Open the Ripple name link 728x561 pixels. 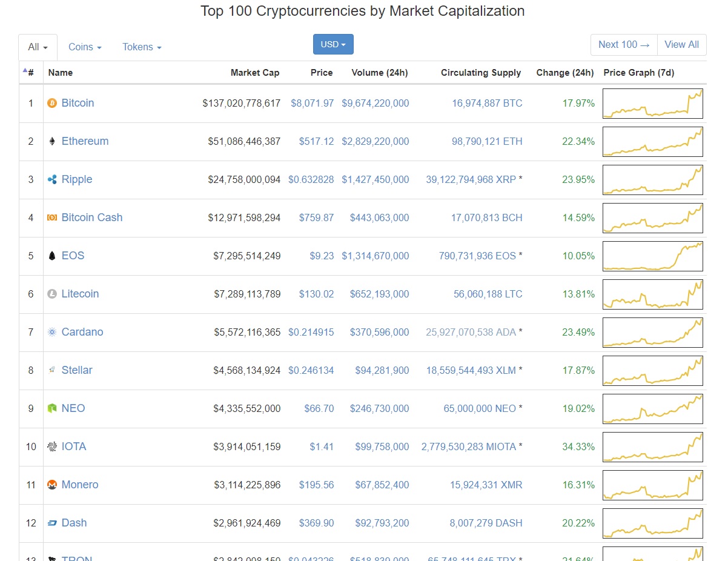77,179
